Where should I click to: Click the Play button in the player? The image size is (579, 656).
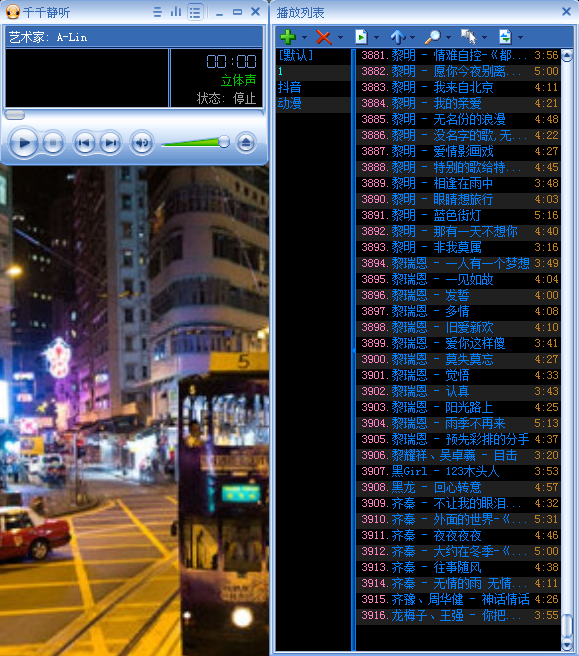[x=23, y=143]
